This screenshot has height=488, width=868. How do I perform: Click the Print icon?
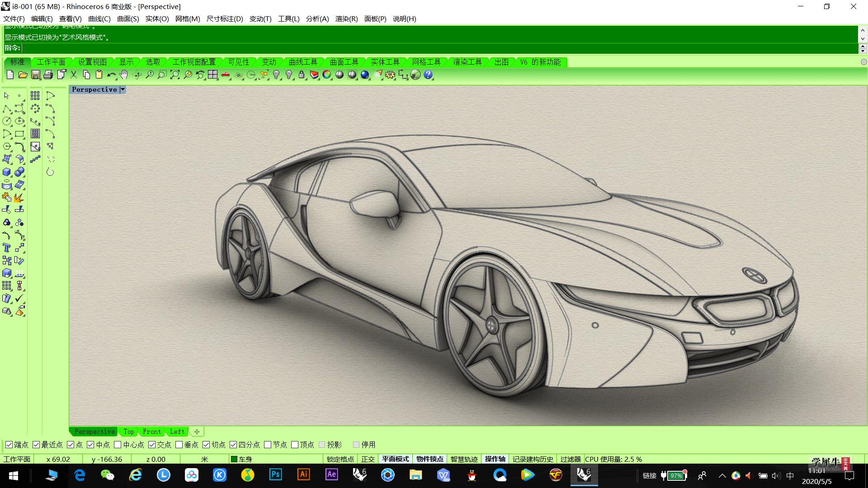click(48, 75)
